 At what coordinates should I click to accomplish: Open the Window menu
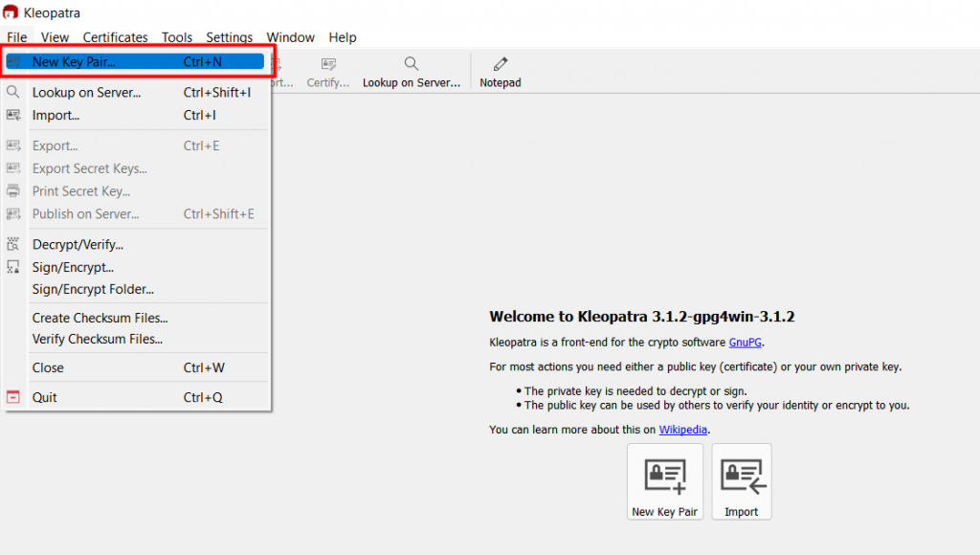[x=291, y=37]
